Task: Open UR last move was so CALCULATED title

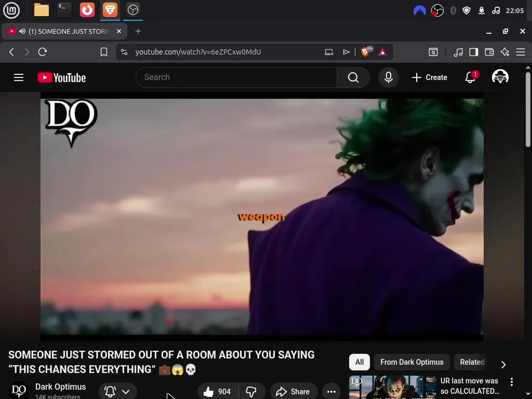Action: [x=469, y=386]
